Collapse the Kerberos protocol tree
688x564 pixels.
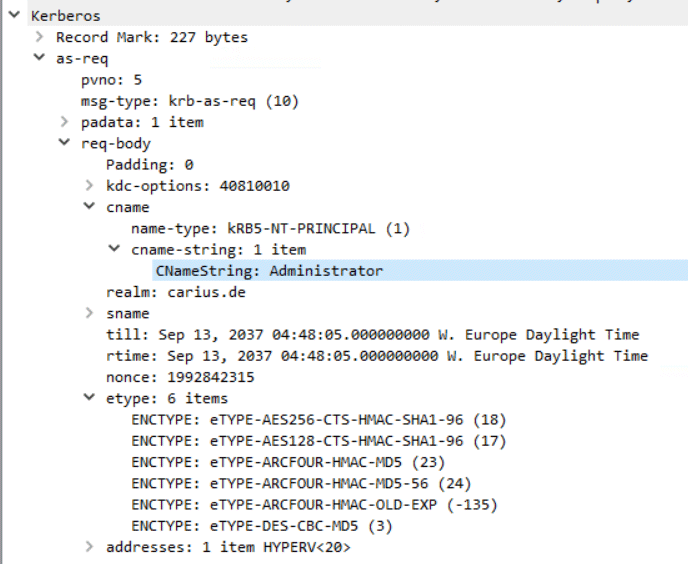click(x=14, y=15)
